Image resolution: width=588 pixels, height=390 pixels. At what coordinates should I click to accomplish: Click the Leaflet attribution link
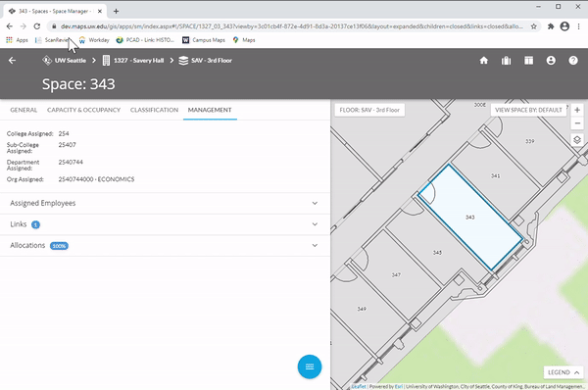tap(359, 386)
